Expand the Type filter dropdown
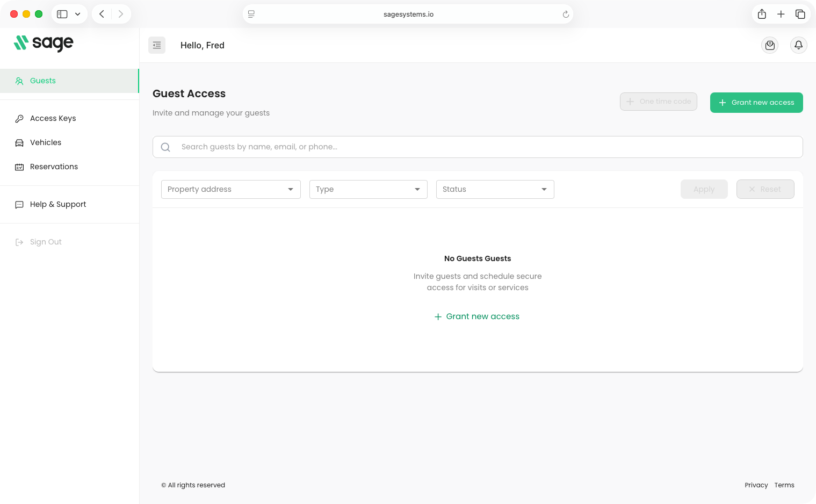This screenshot has height=504, width=816. tap(369, 189)
